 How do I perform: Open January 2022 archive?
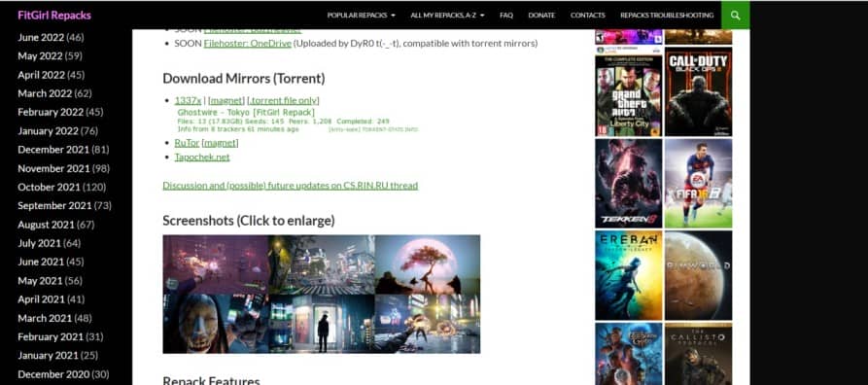pyautogui.click(x=48, y=131)
